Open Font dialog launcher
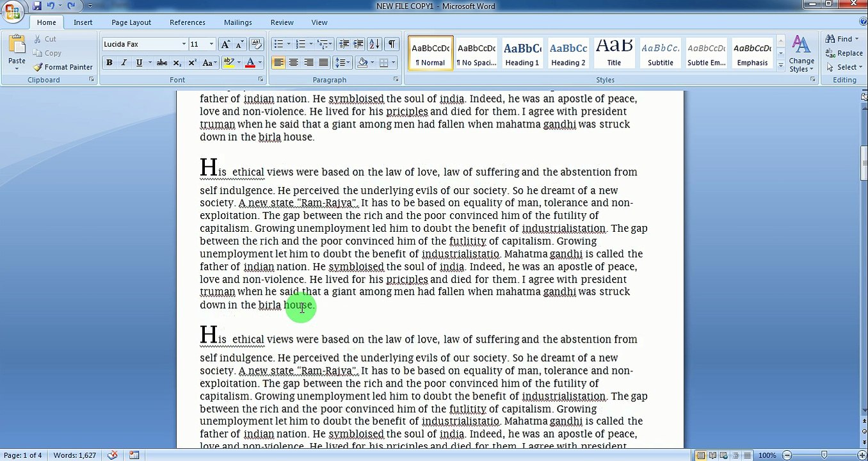 (261, 79)
